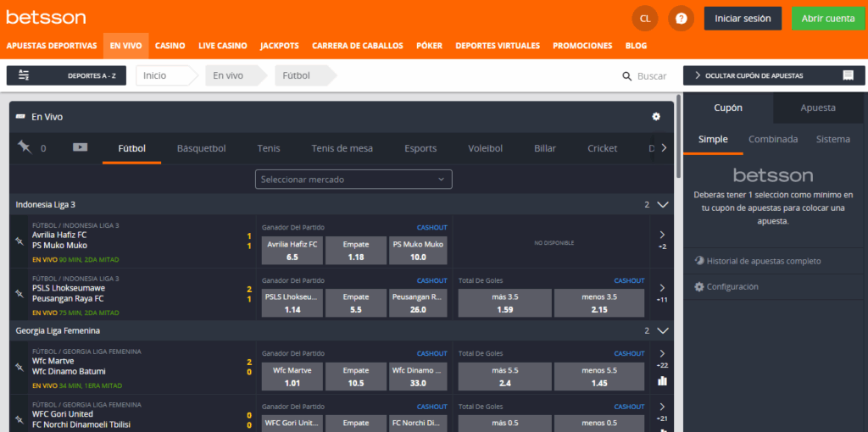868x432 pixels.
Task: Select the Voleibol tab
Action: pos(486,148)
